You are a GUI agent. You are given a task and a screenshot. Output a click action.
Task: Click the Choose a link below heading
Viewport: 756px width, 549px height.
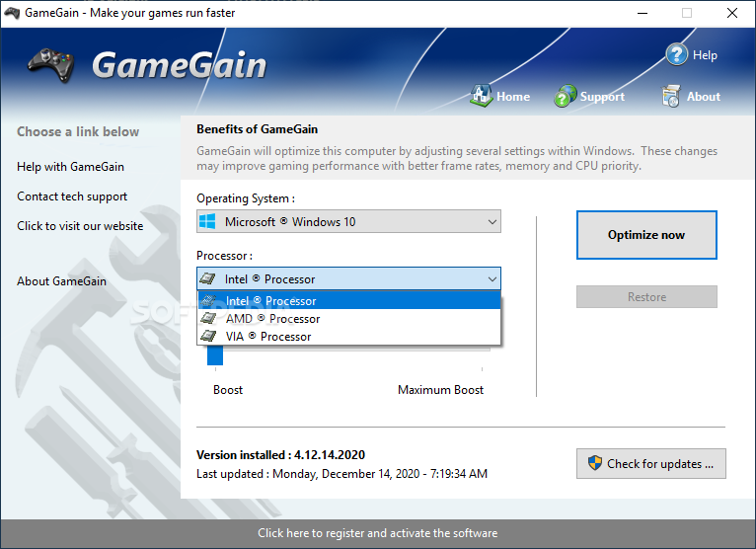[78, 131]
